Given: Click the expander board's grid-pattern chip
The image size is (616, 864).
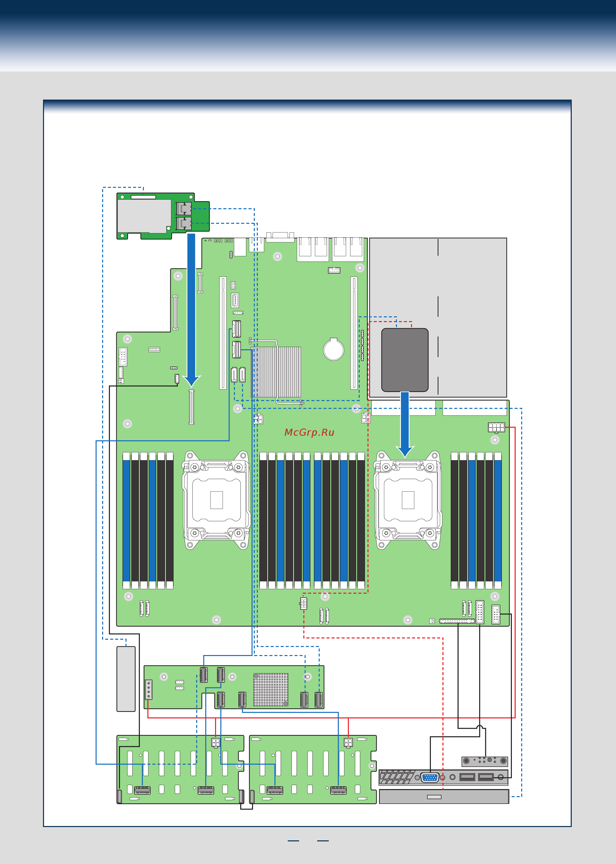Looking at the screenshot, I should click(x=271, y=689).
